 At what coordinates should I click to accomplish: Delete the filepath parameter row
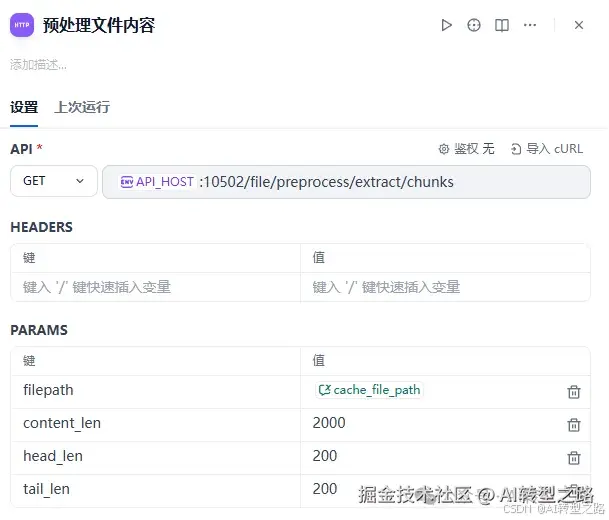(x=574, y=391)
